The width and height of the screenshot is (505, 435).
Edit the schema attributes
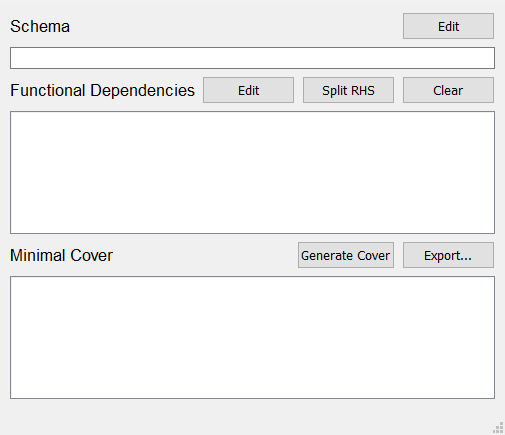click(x=448, y=26)
